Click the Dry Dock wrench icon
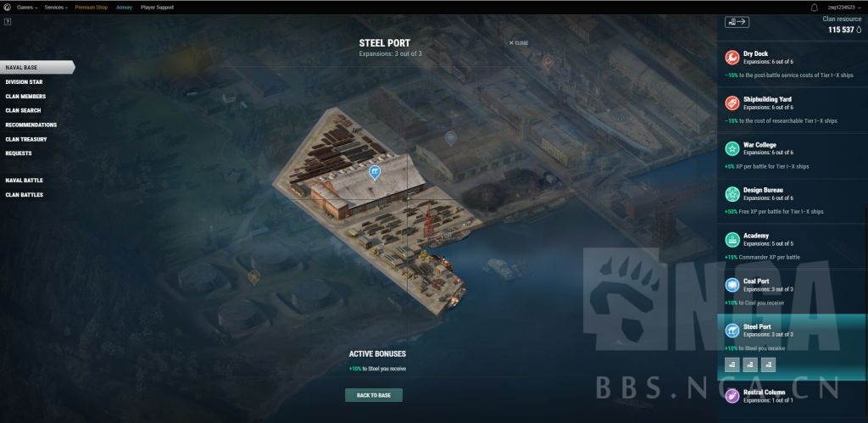Screen dimensions: 868x423 click(732, 57)
